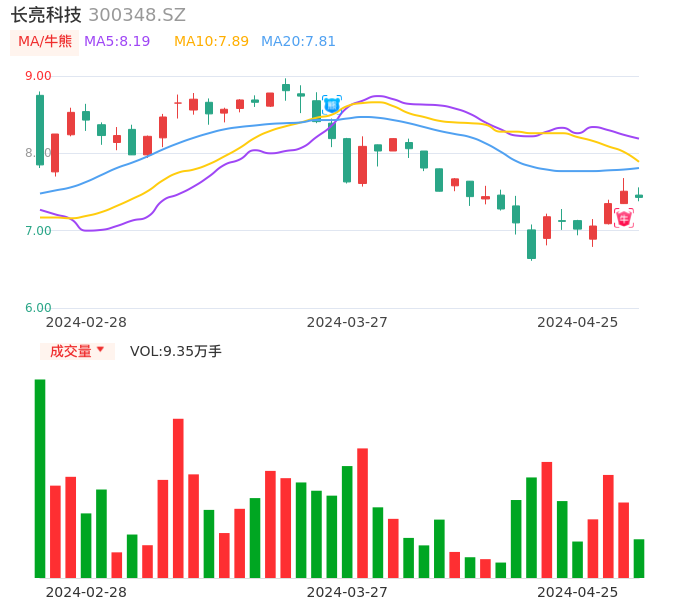Open the MA/牛熊 indicator selector
The width and height of the screenshot is (686, 606).
click(45, 42)
